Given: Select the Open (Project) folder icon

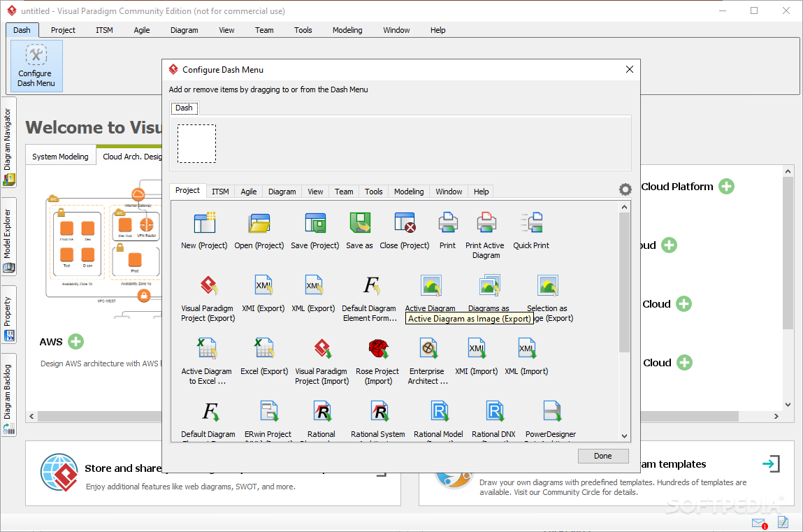Looking at the screenshot, I should coord(259,223).
